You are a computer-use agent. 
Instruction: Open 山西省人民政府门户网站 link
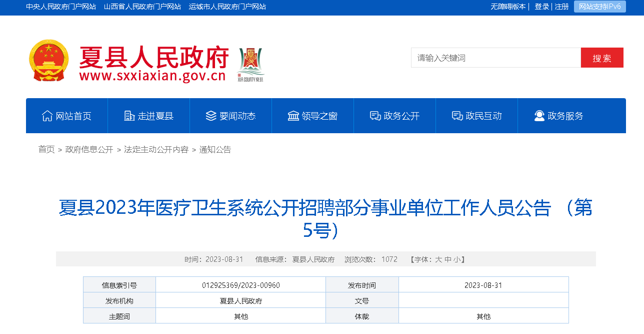point(142,7)
